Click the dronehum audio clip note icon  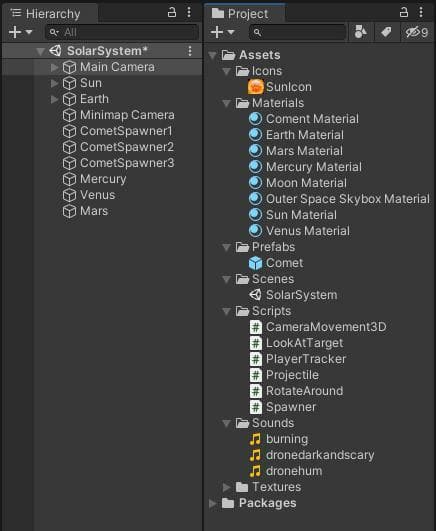point(255,471)
